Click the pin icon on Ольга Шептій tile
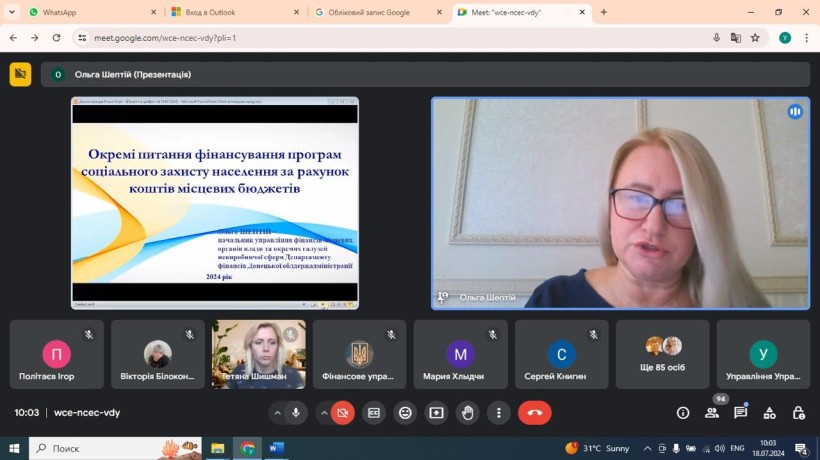Image resolution: width=820 pixels, height=460 pixels. tap(442, 297)
